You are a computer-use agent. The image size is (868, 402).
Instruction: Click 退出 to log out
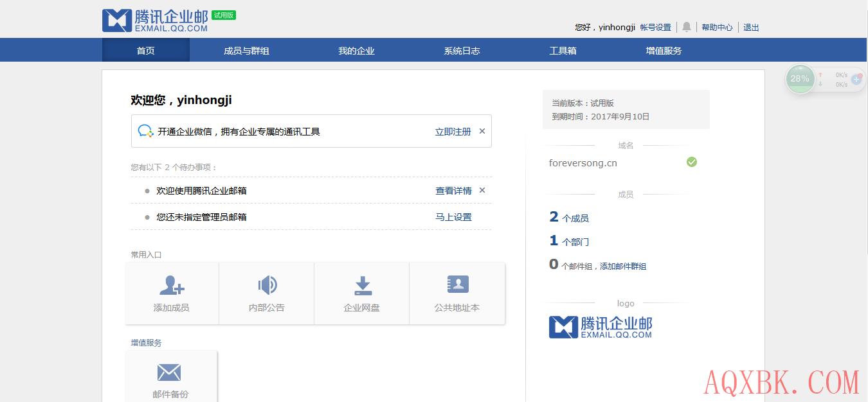[x=751, y=27]
